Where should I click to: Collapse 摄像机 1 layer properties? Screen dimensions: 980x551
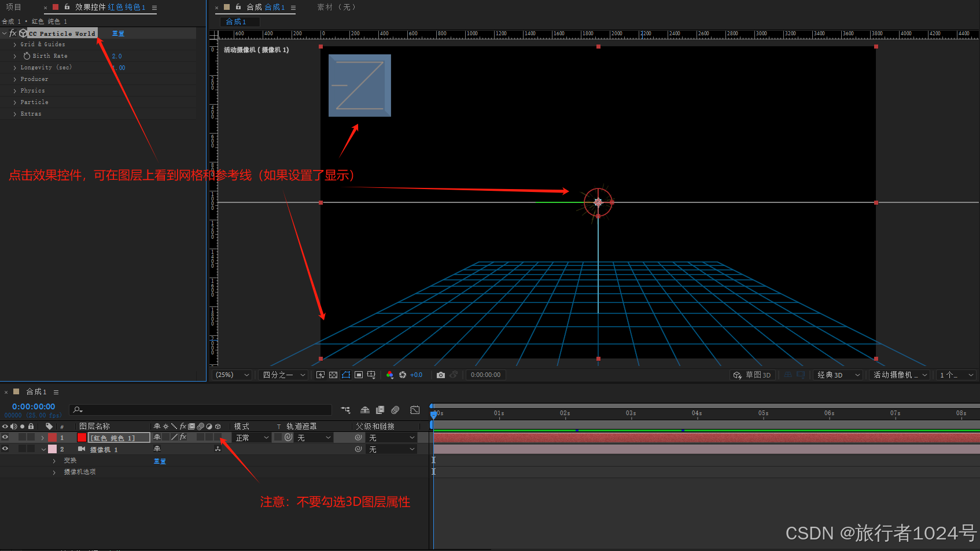tap(43, 449)
